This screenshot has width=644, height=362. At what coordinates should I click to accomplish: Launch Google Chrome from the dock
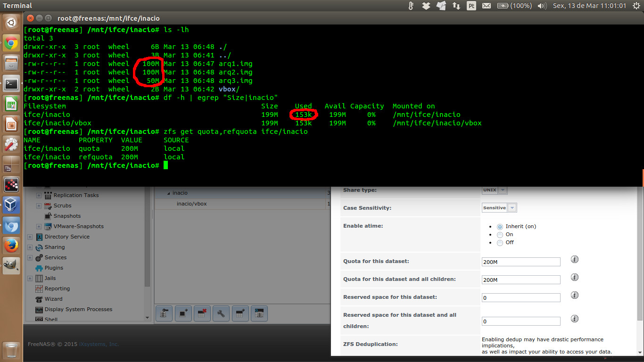click(x=11, y=43)
